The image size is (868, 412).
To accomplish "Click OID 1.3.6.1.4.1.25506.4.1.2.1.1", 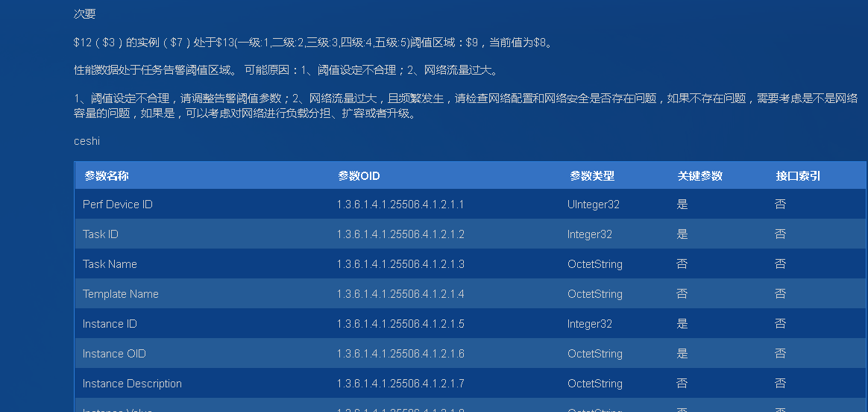I will 400,205.
